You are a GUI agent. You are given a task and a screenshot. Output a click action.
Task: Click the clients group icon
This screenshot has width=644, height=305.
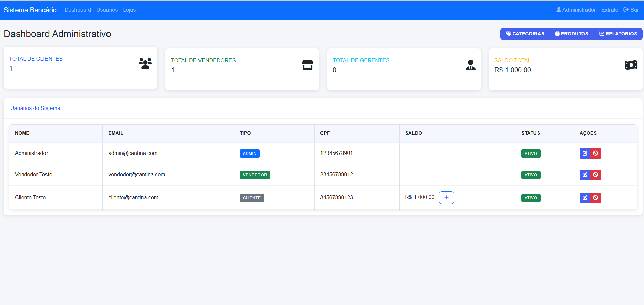click(145, 63)
